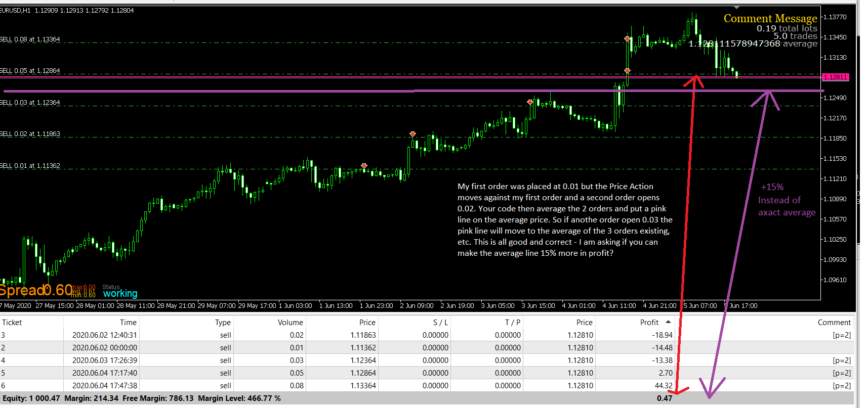Sort trades by Ticket column header
This screenshot has width=868, height=408.
click(12, 323)
